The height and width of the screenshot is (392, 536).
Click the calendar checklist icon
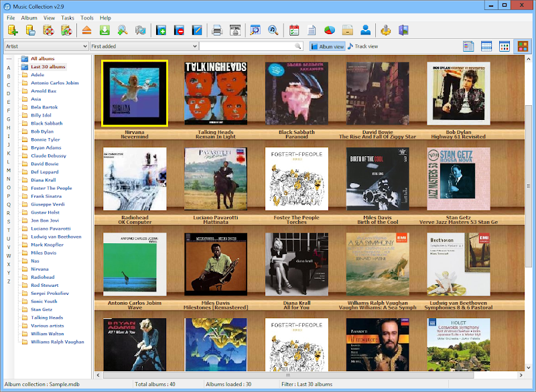coord(294,30)
